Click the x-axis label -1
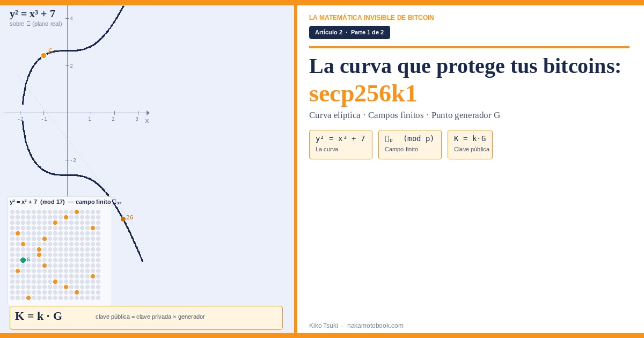Screen dimensions: 644x338 tap(44, 119)
